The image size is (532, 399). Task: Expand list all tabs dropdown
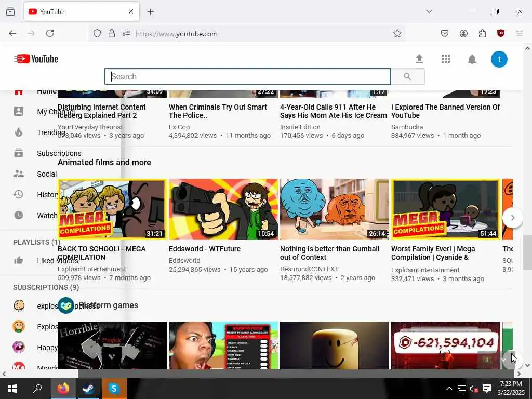coord(429,11)
